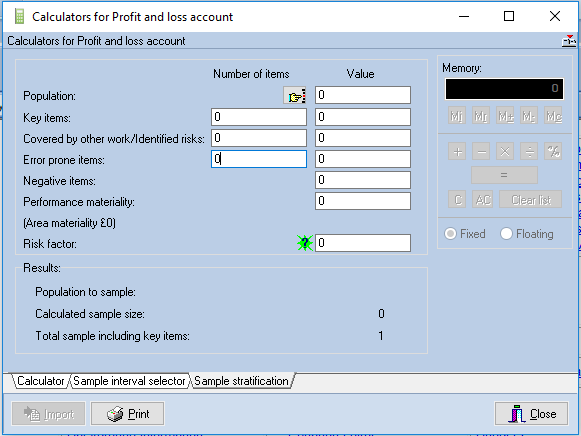
Task: Click the Close button at bottom right
Action: click(531, 414)
